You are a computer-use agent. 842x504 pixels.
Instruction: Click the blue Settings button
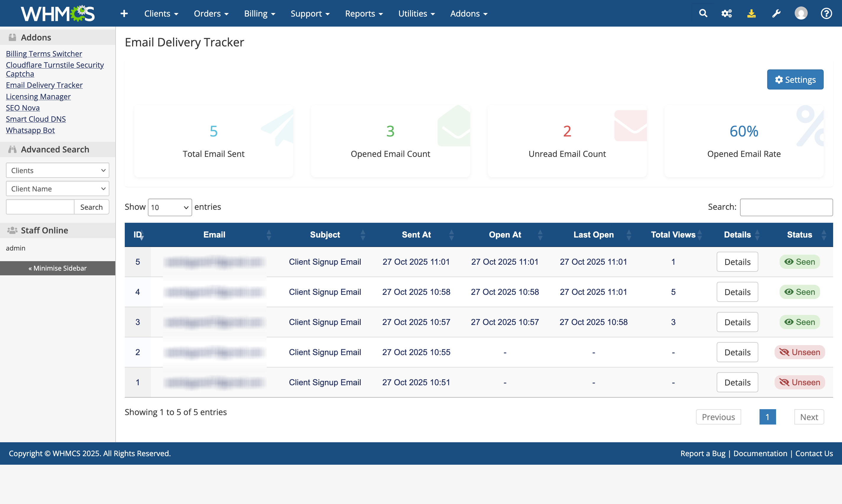(795, 79)
